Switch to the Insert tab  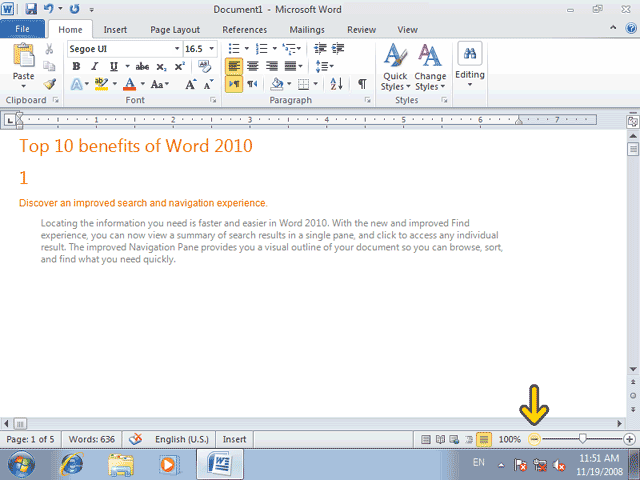115,29
